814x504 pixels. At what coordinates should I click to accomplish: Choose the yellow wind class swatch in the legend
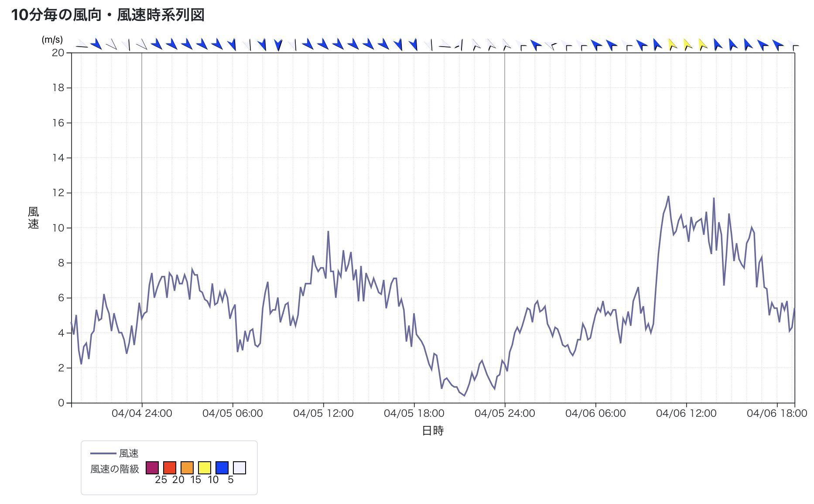click(x=205, y=468)
